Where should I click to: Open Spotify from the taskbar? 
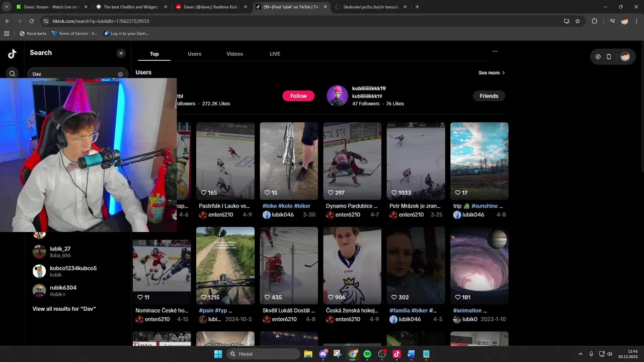367,354
